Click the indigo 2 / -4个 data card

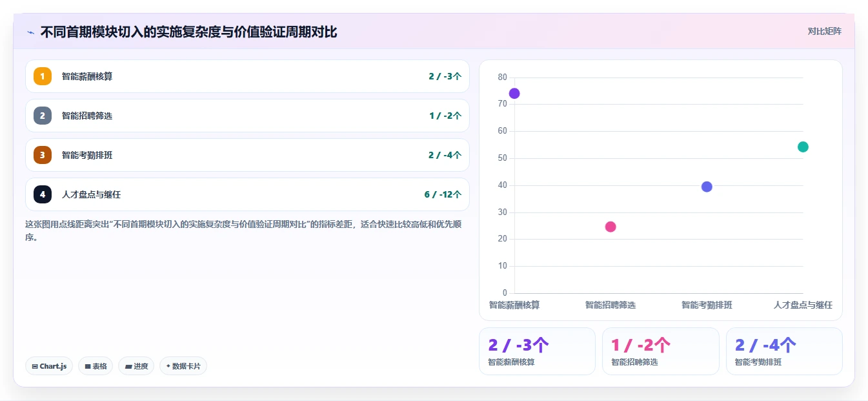pos(784,351)
